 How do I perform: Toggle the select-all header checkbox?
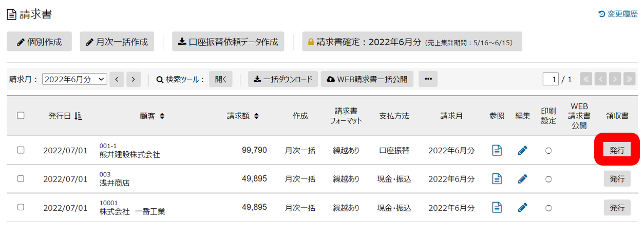point(21,116)
